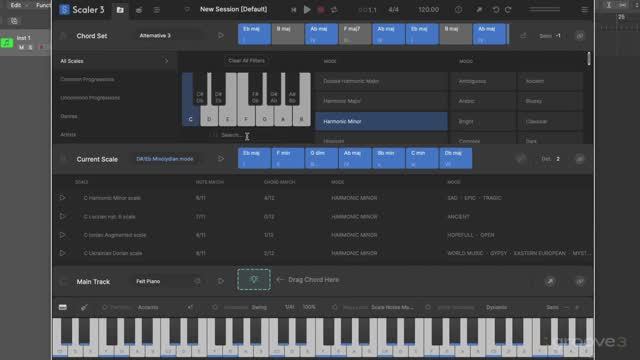Toggle the loop button in transport
This screenshot has width=640, height=360.
point(334,10)
